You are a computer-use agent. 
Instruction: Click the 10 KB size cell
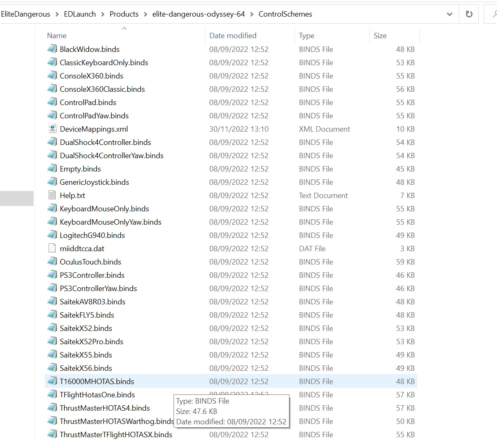click(405, 129)
